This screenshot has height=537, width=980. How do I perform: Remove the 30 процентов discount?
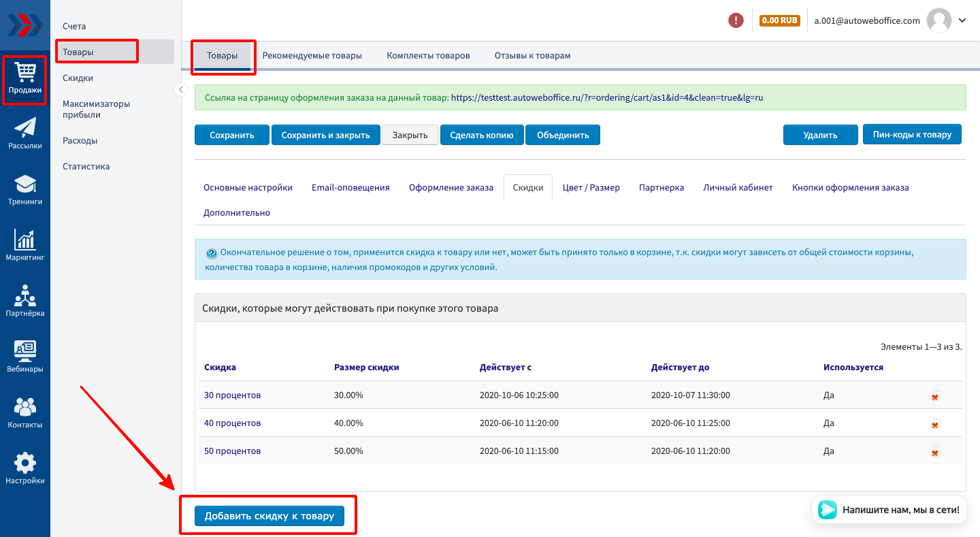coord(935,396)
